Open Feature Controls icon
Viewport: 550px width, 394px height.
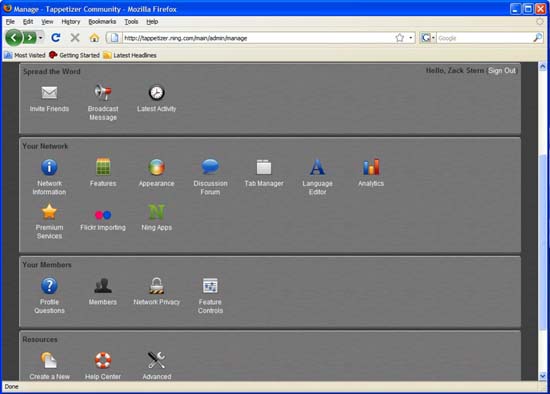click(x=210, y=286)
